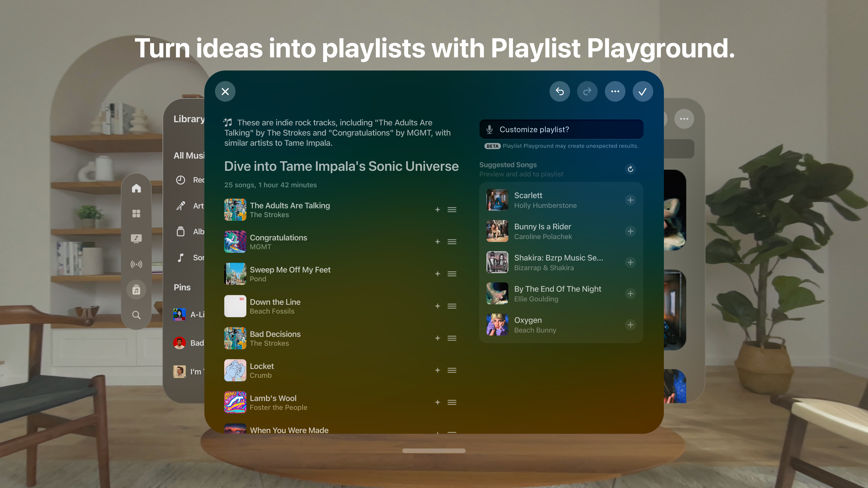Click the undo arrow button
868x488 pixels.
coord(560,91)
